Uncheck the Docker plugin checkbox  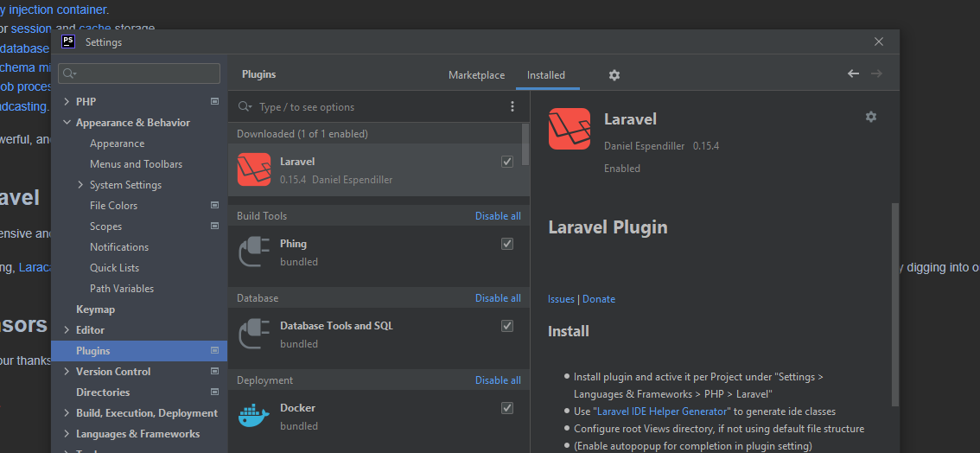507,408
